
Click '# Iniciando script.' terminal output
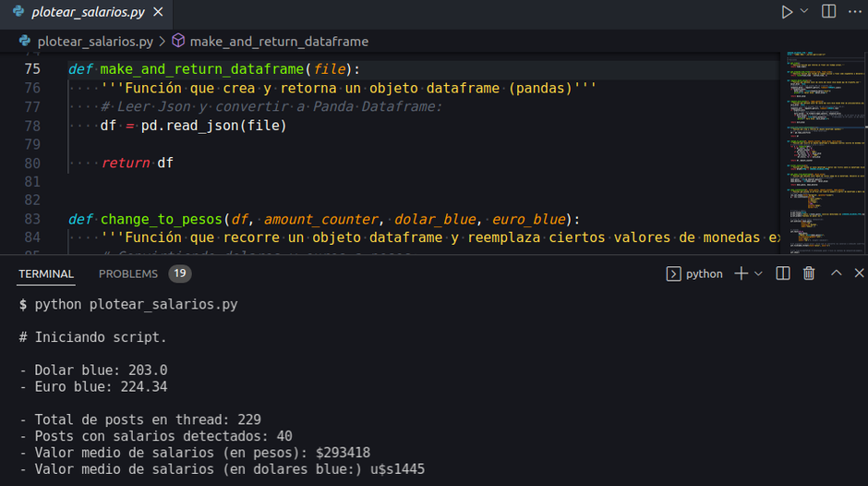pyautogui.click(x=92, y=337)
